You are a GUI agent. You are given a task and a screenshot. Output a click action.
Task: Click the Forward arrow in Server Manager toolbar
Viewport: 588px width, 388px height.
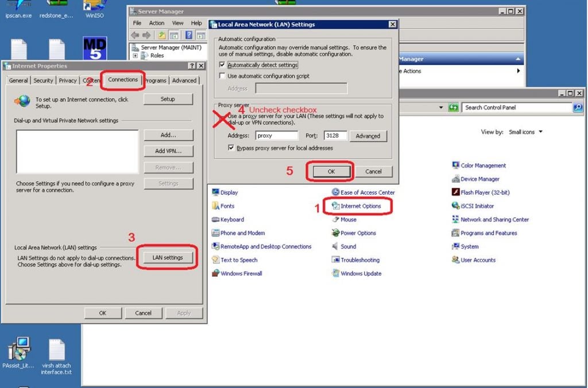pos(146,35)
